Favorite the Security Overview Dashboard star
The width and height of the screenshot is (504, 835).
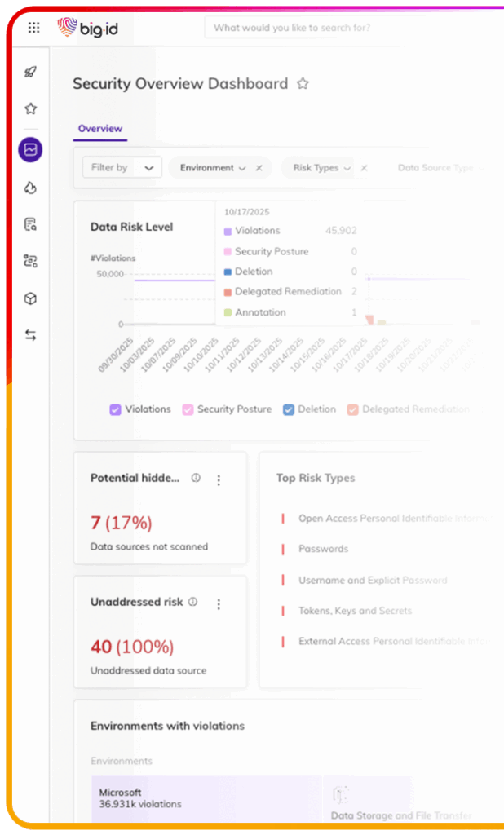click(x=303, y=83)
